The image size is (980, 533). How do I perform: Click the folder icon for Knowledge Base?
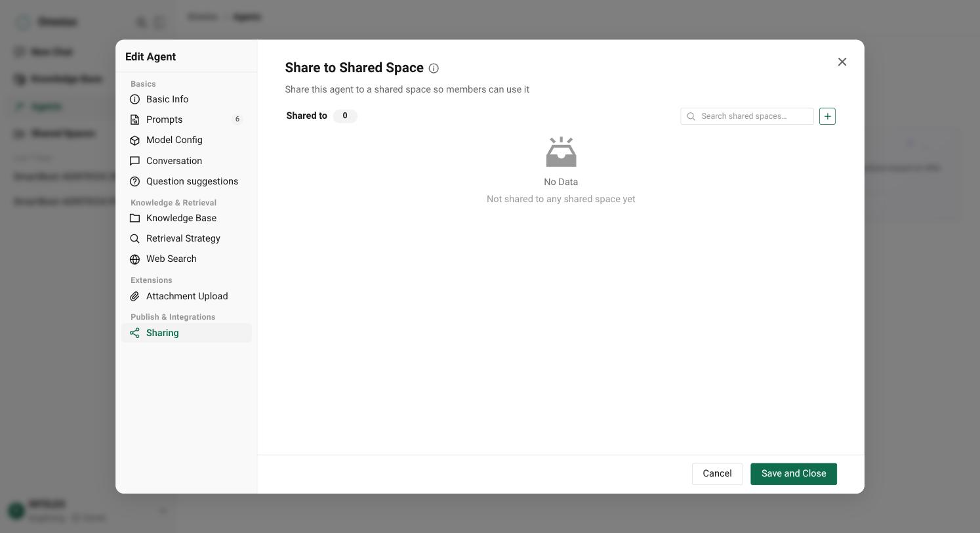(x=135, y=219)
